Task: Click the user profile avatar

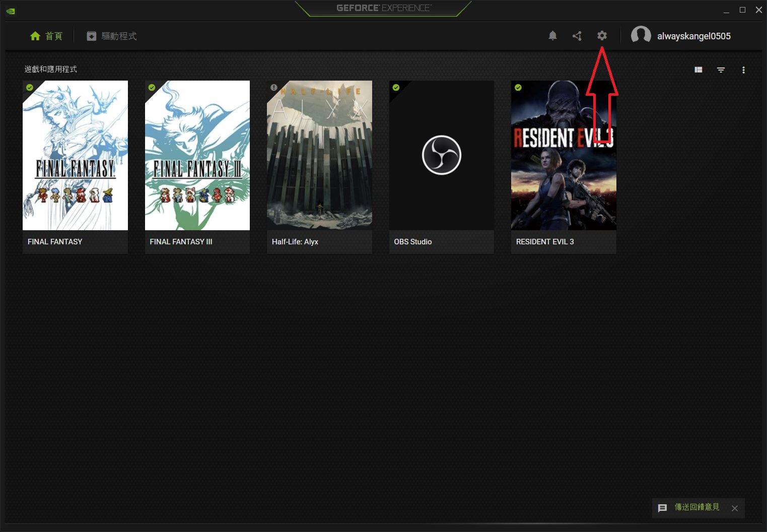Action: coord(641,36)
